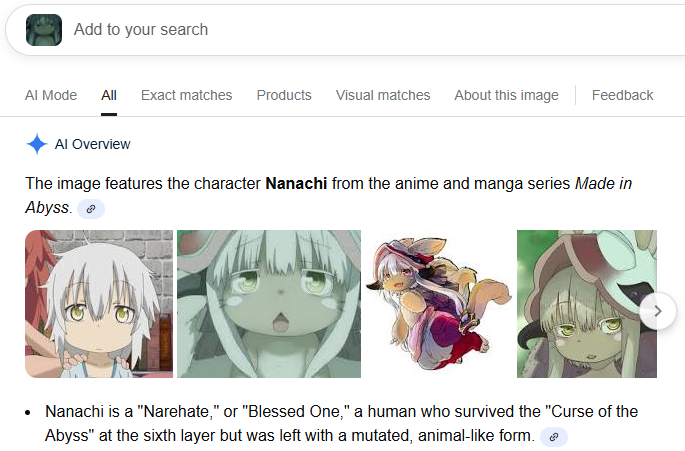Open the Nanachi image with green background
Image resolution: width=685 pixels, height=451 pixels.
click(587, 304)
